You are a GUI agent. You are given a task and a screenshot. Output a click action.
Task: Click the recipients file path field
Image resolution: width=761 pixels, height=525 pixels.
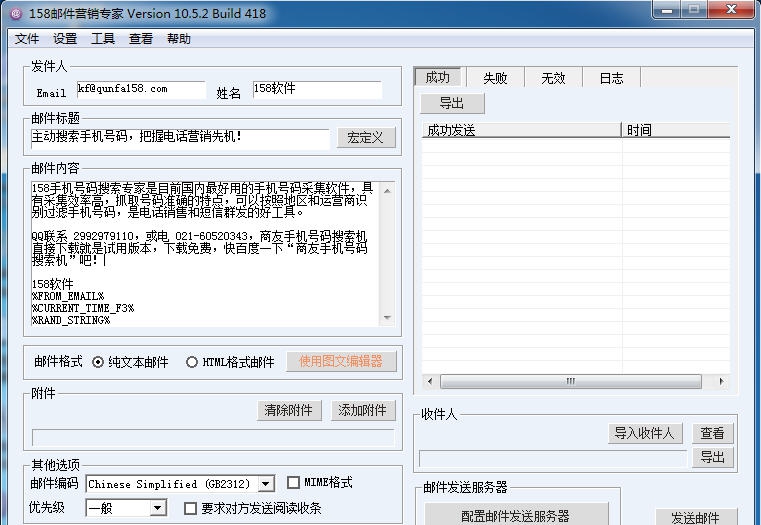click(553, 459)
